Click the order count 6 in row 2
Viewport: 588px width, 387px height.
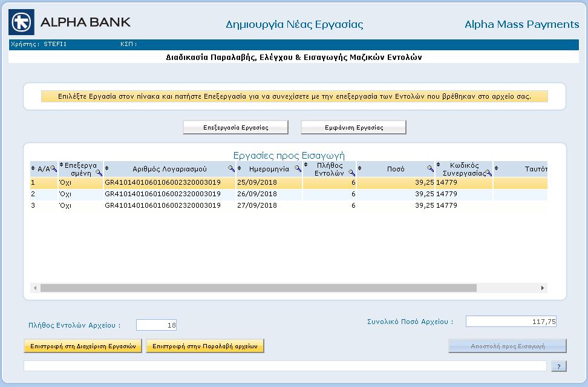point(353,194)
